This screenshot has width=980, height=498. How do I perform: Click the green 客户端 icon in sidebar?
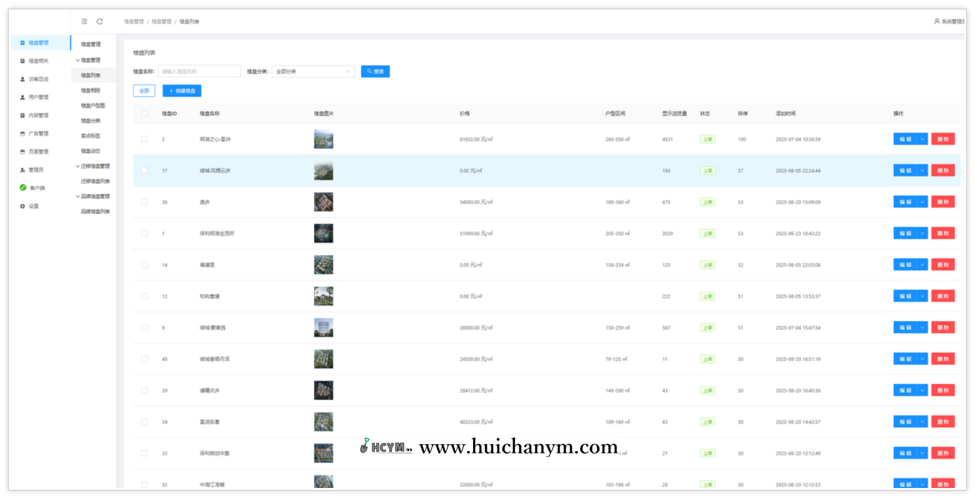[x=23, y=188]
